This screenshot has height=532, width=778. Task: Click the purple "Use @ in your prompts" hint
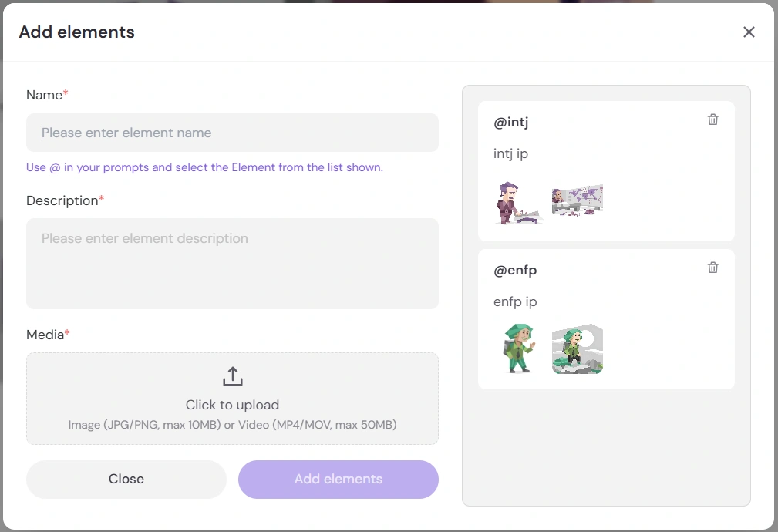(204, 167)
